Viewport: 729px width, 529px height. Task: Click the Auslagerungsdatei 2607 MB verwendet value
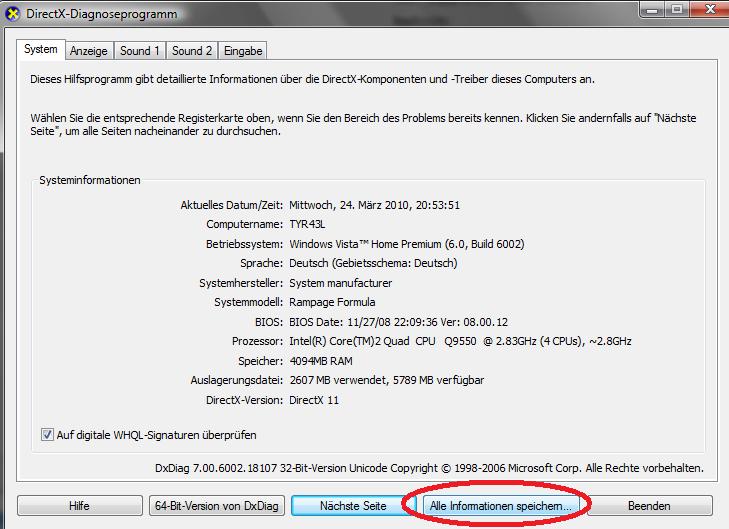(387, 380)
